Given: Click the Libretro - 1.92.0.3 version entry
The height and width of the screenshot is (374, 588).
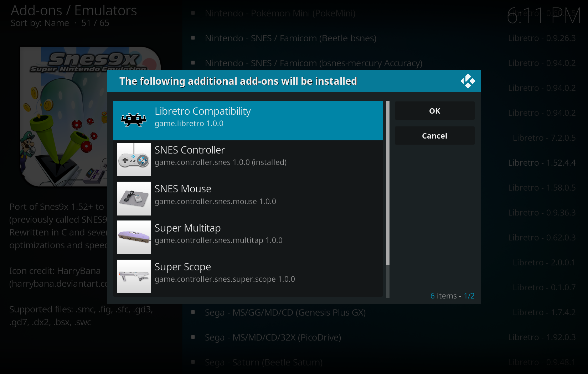Looking at the screenshot, I should [x=542, y=337].
